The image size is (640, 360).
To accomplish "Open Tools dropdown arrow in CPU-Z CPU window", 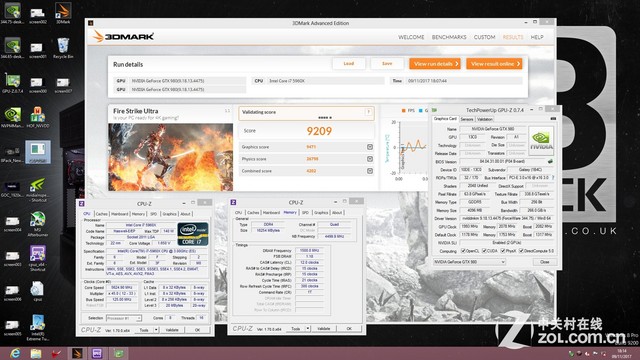I will click(156, 330).
